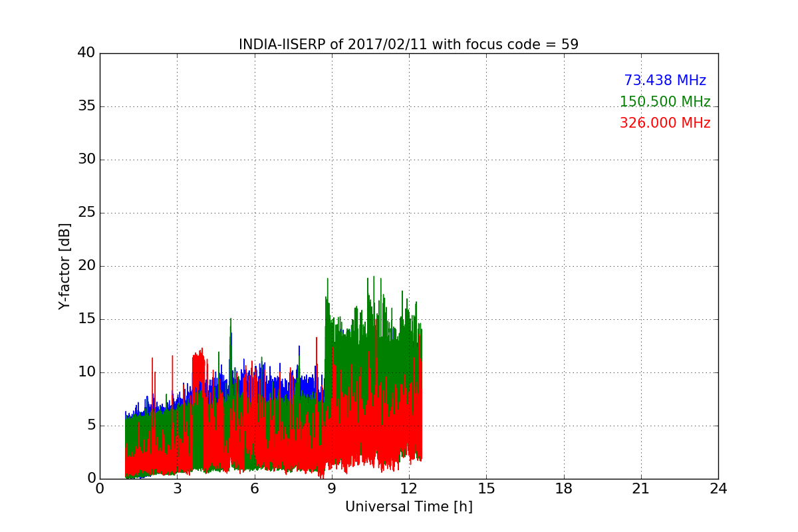Click y-axis tick label 10
The height and width of the screenshot is (532, 798).
pos(86,372)
